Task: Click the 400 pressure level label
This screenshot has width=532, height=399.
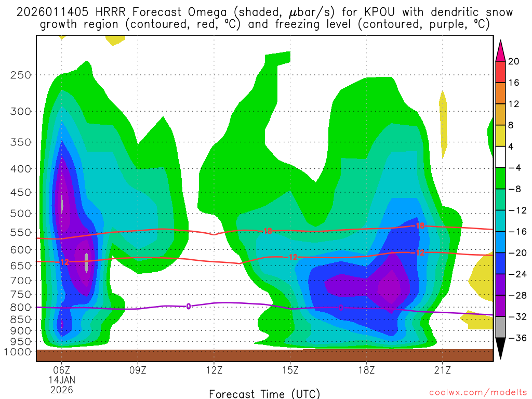Action: click(21, 169)
